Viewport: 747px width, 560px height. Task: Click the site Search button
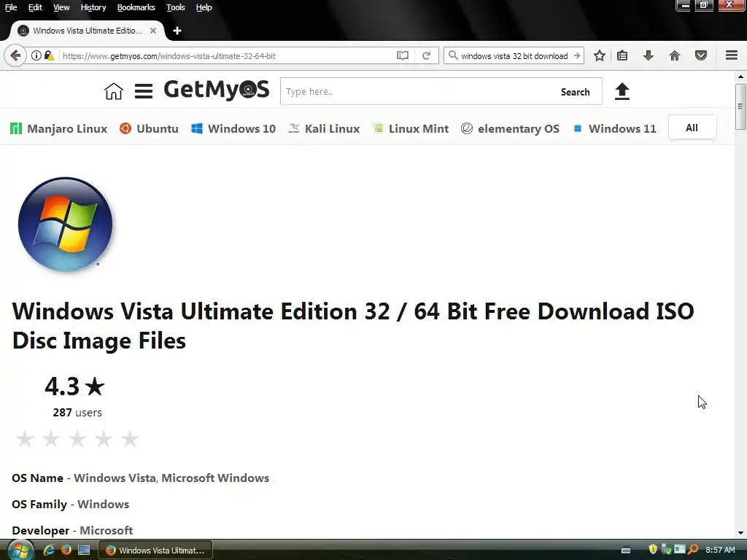point(575,92)
